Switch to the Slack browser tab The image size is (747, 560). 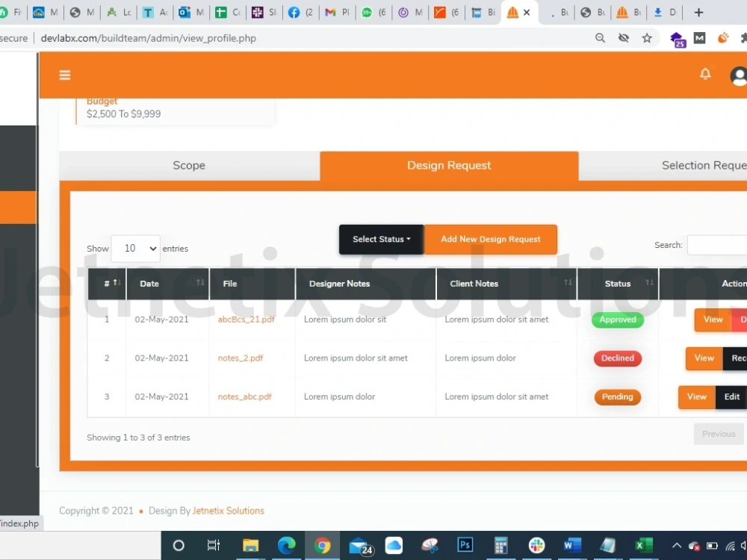[x=265, y=13]
